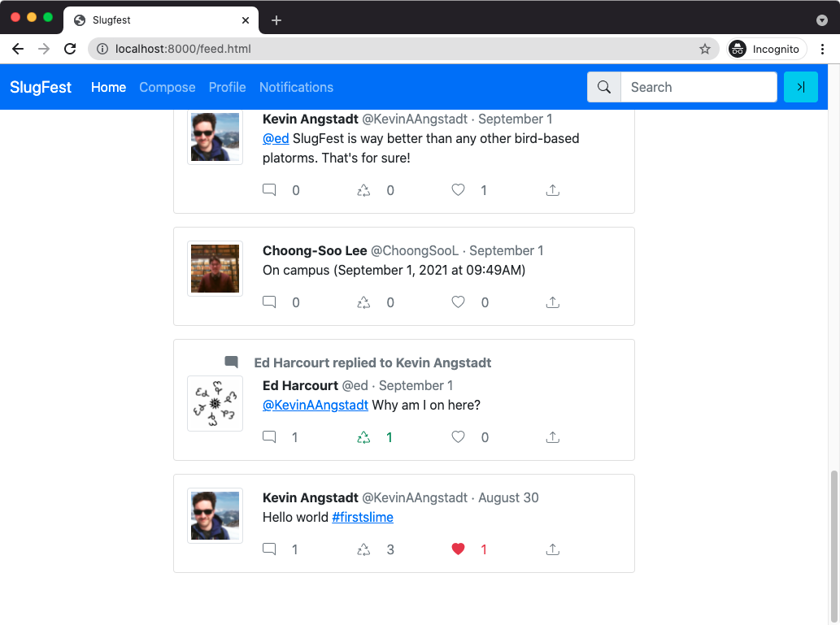Open the search magnifying glass icon
The image size is (840, 625).
coord(603,87)
